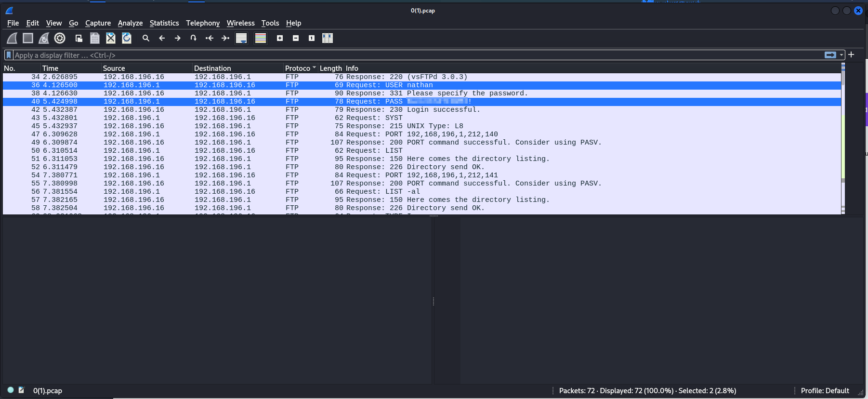Image resolution: width=868 pixels, height=399 pixels.
Task: Add a new filter button with plus
Action: click(851, 55)
